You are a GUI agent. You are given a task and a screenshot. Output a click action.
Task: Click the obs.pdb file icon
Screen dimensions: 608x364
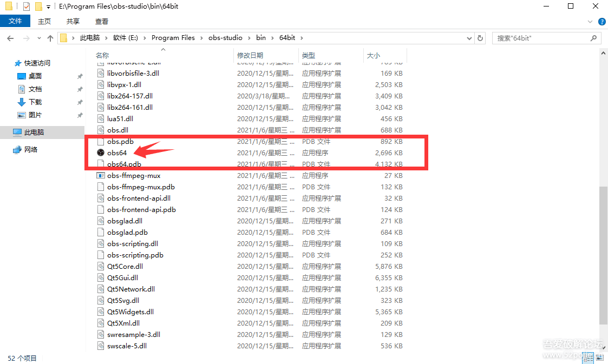pyautogui.click(x=100, y=141)
